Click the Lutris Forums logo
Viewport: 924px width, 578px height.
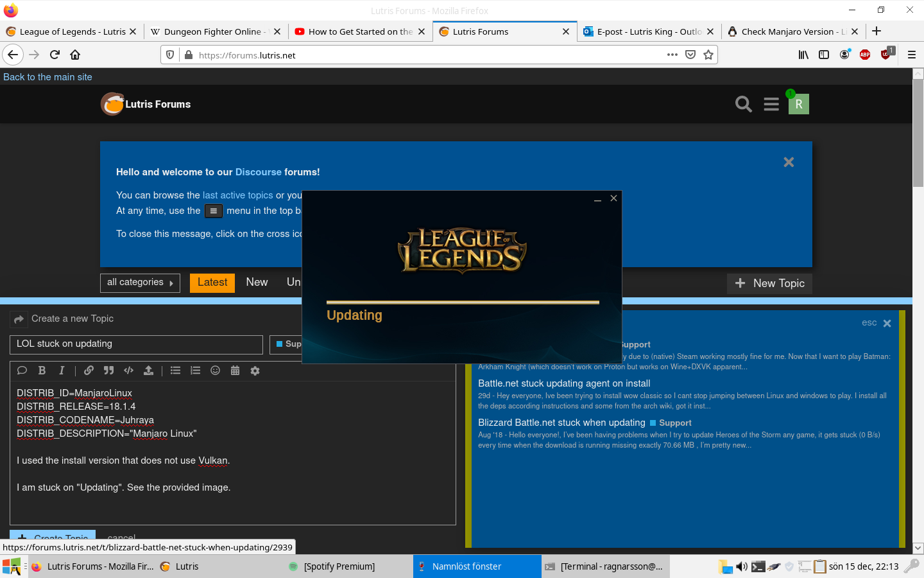tap(146, 104)
